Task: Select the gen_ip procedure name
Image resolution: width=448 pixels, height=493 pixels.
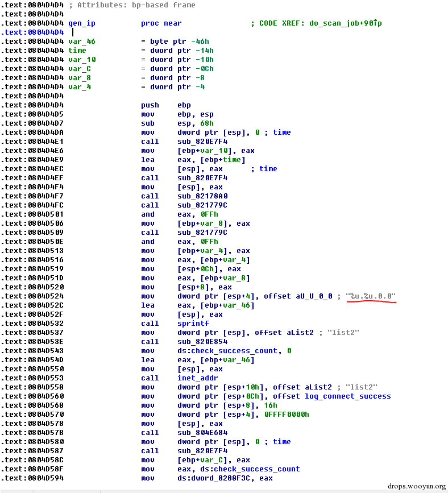Action: (x=82, y=23)
